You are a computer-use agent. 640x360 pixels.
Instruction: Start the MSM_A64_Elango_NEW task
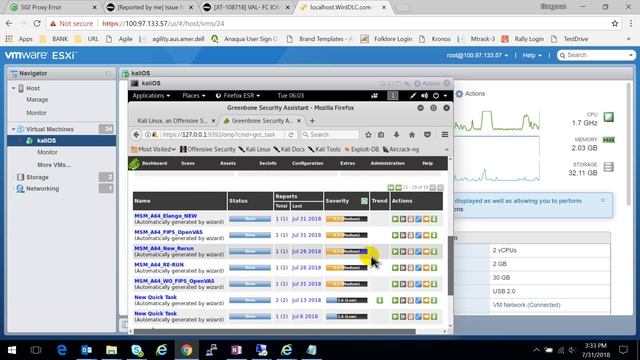(x=395, y=219)
